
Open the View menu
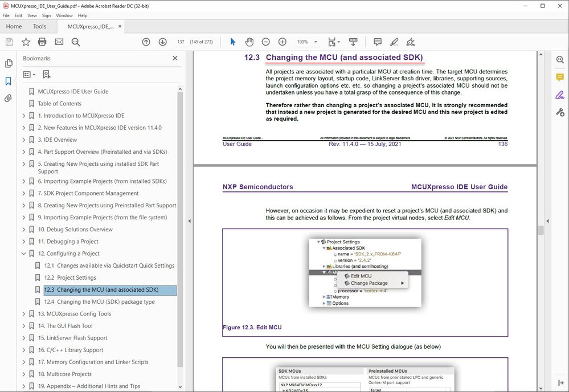click(x=32, y=15)
